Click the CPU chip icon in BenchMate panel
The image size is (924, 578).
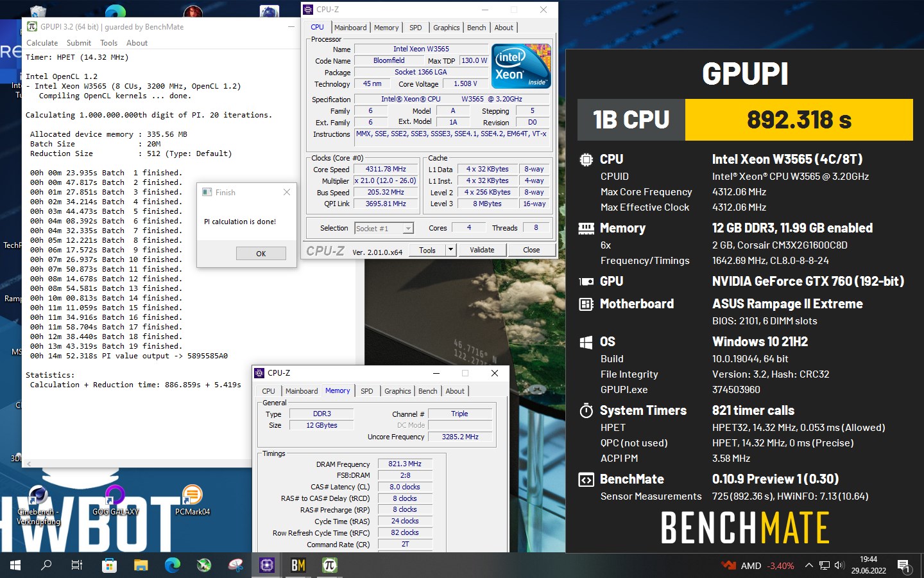coord(586,159)
